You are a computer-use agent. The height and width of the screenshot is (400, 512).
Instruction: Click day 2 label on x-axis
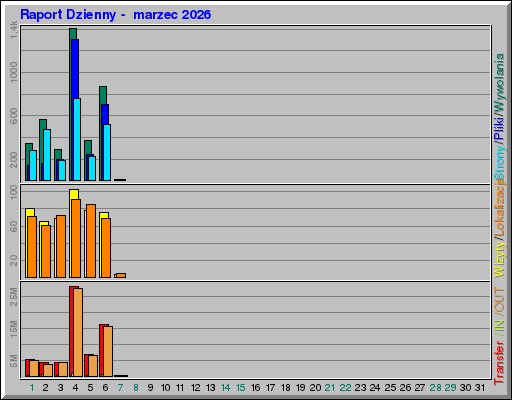[46, 388]
